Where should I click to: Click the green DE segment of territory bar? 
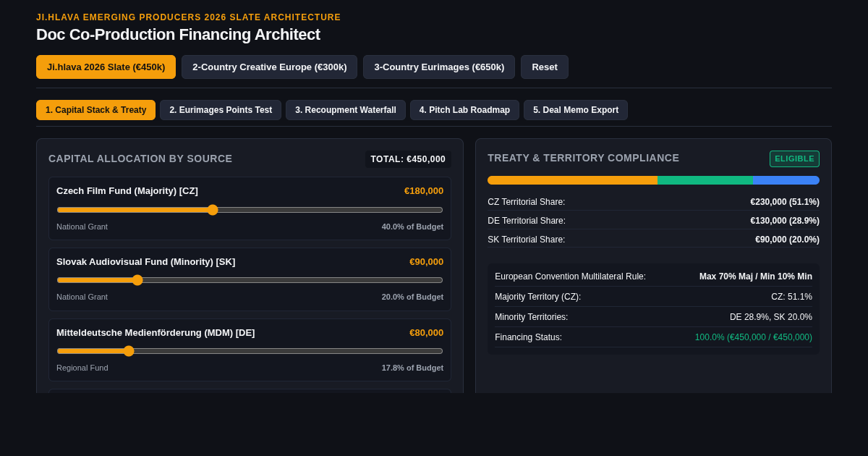click(x=705, y=180)
